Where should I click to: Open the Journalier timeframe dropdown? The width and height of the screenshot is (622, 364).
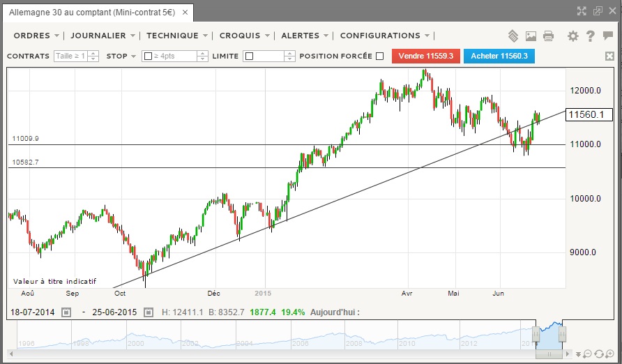tap(102, 36)
